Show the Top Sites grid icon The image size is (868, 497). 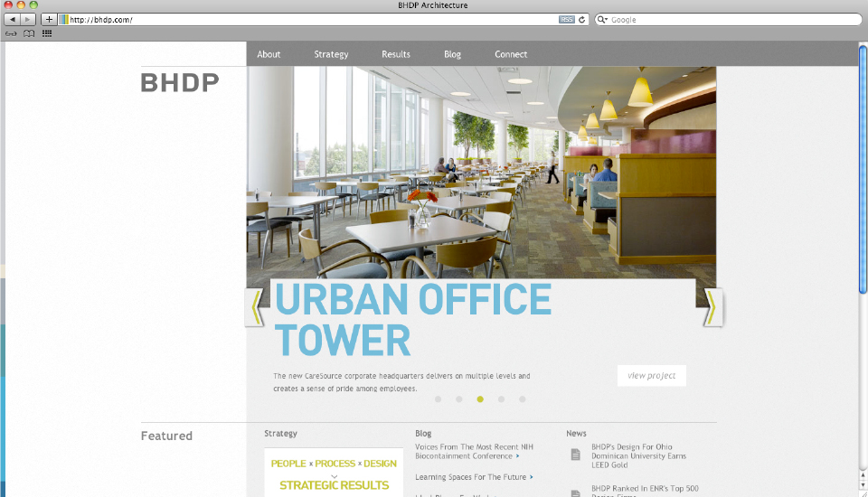(x=47, y=33)
